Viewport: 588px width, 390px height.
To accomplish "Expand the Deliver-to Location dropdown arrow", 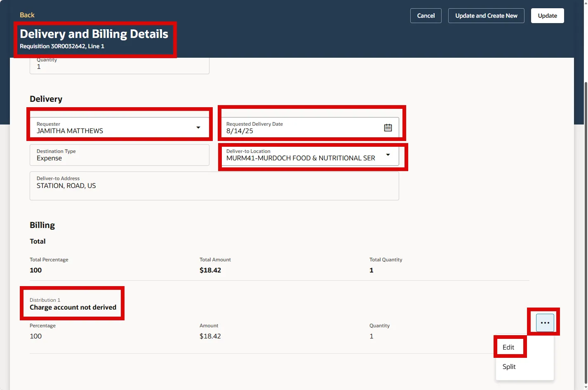I will [388, 155].
